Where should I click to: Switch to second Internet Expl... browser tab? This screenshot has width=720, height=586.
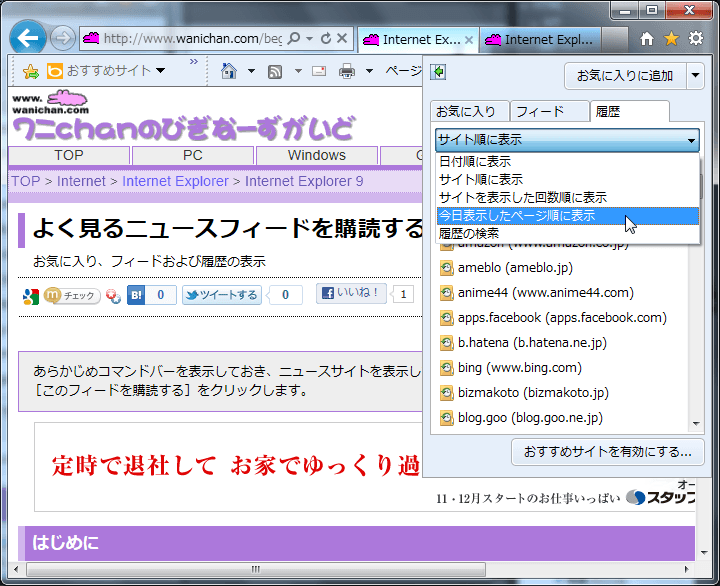pos(541,39)
